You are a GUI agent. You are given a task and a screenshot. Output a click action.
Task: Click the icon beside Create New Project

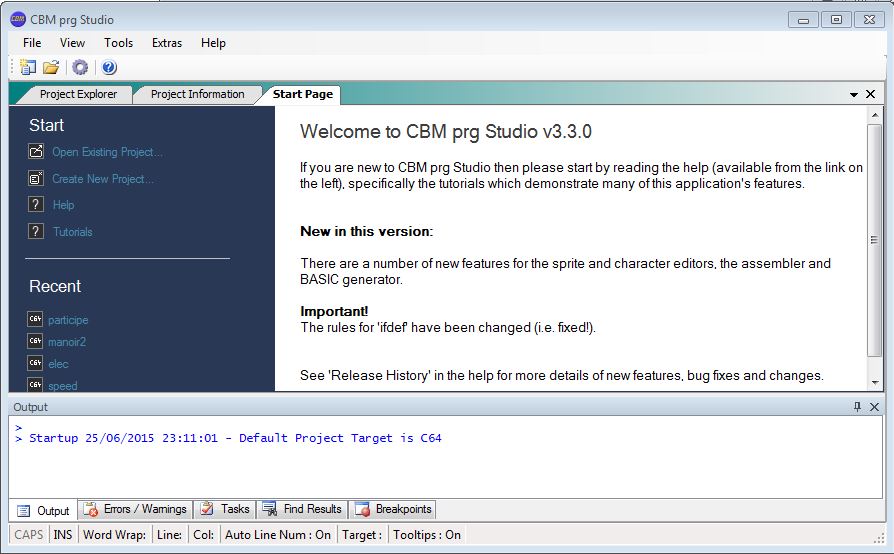pos(35,178)
